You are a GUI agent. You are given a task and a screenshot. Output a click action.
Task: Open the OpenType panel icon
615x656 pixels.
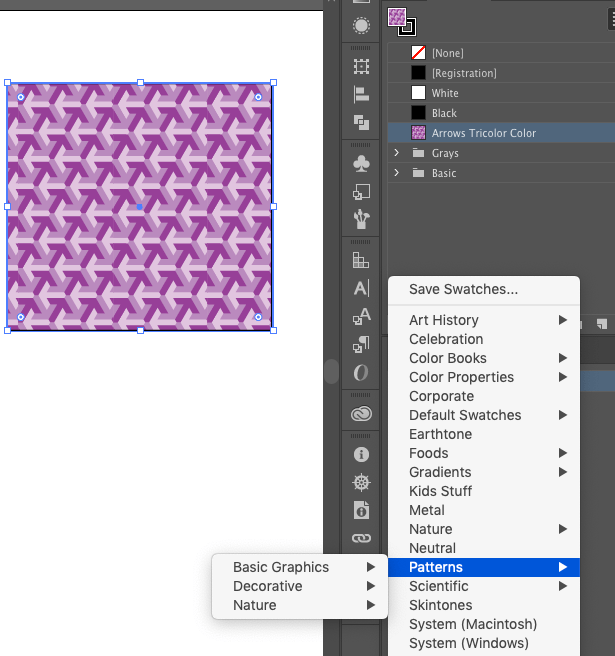[361, 372]
